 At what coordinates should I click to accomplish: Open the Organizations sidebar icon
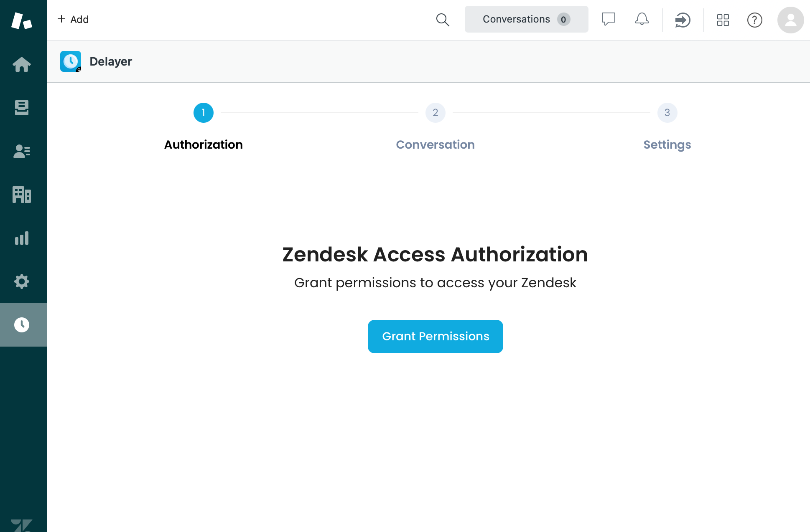click(x=22, y=195)
